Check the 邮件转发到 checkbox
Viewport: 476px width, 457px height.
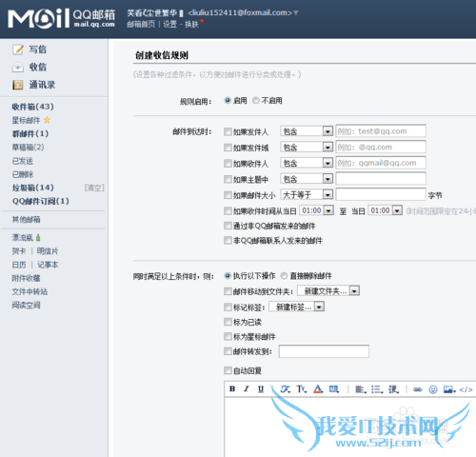[x=228, y=351]
